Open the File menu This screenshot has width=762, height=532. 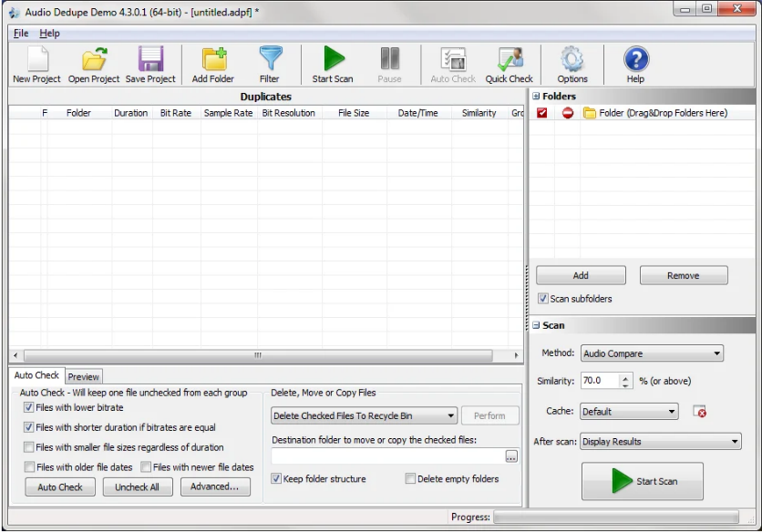21,33
